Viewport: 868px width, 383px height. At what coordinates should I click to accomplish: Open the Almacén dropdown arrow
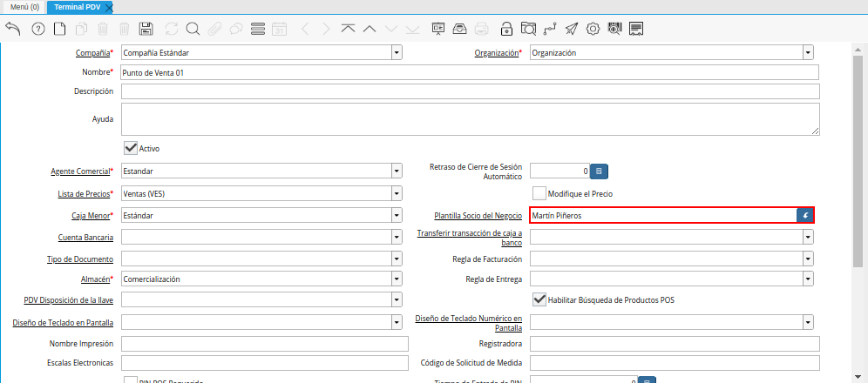point(397,279)
